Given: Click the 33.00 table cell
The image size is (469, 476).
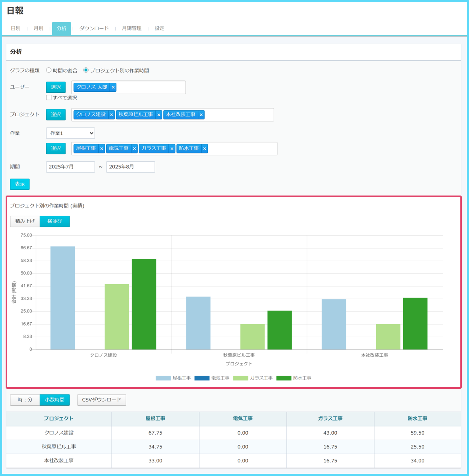Looking at the screenshot, I should click(156, 461).
